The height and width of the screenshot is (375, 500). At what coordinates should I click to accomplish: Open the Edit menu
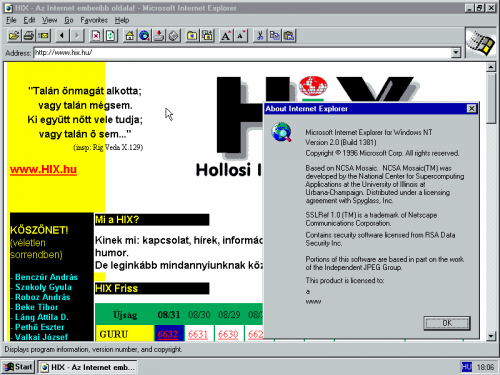29,20
